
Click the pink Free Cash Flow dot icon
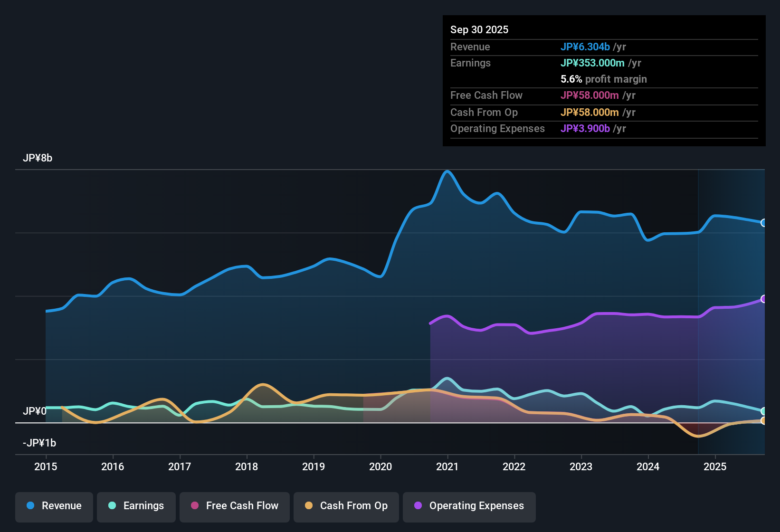[x=194, y=506]
